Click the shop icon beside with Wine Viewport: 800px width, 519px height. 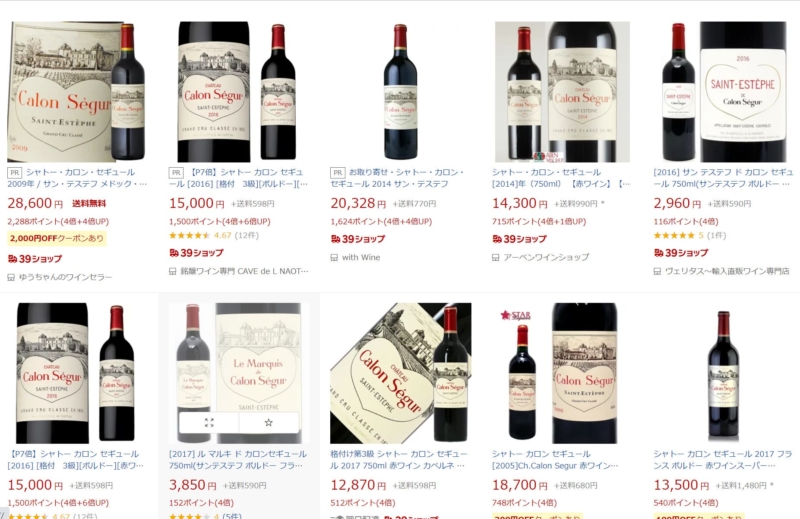(334, 258)
